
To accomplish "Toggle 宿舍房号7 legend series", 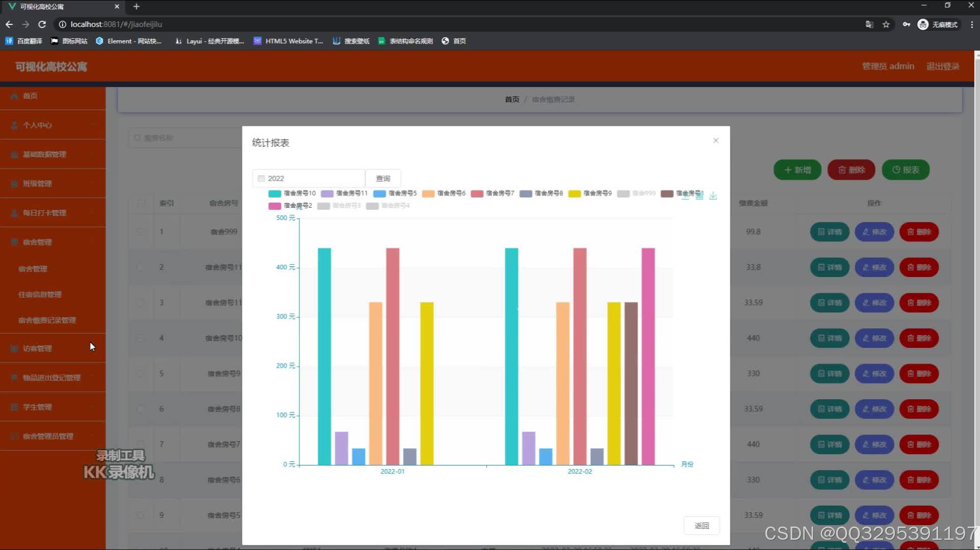I will click(x=493, y=194).
